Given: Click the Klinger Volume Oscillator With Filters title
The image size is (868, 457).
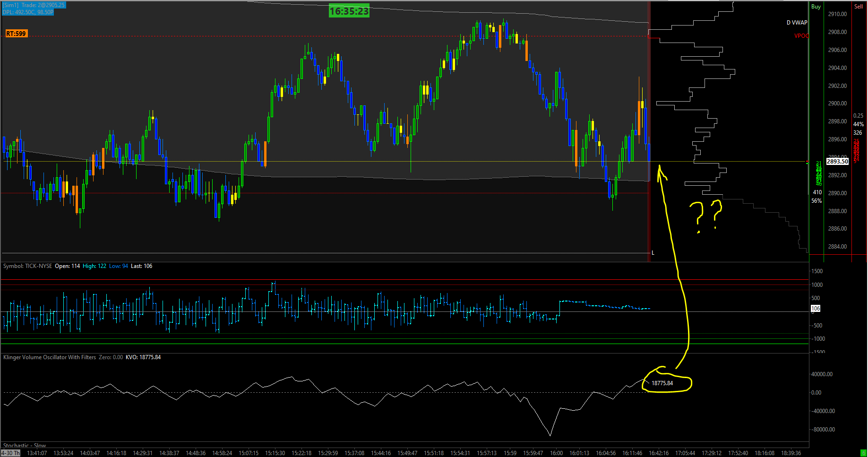Looking at the screenshot, I should (50, 357).
